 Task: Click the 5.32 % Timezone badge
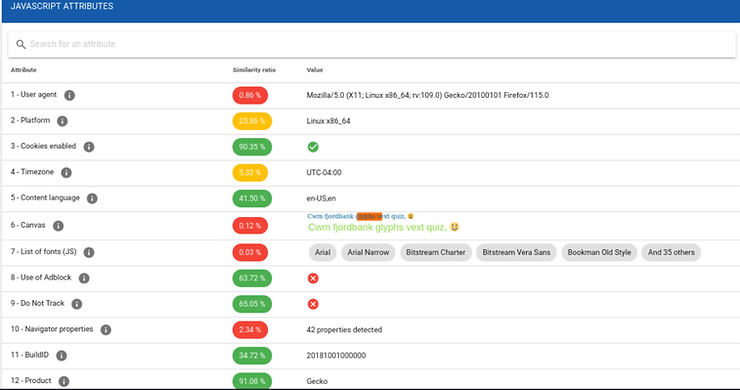250,173
